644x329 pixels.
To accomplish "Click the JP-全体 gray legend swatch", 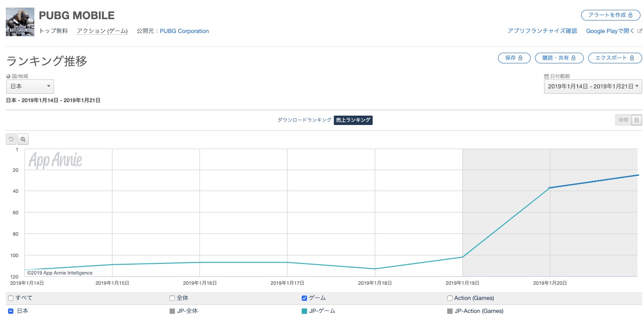I will pos(172,311).
